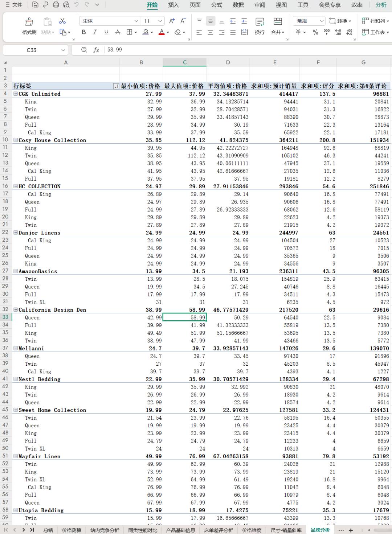392x534 pixels.
Task: Click the last-sheet navigation arrow
Action: click(32, 530)
